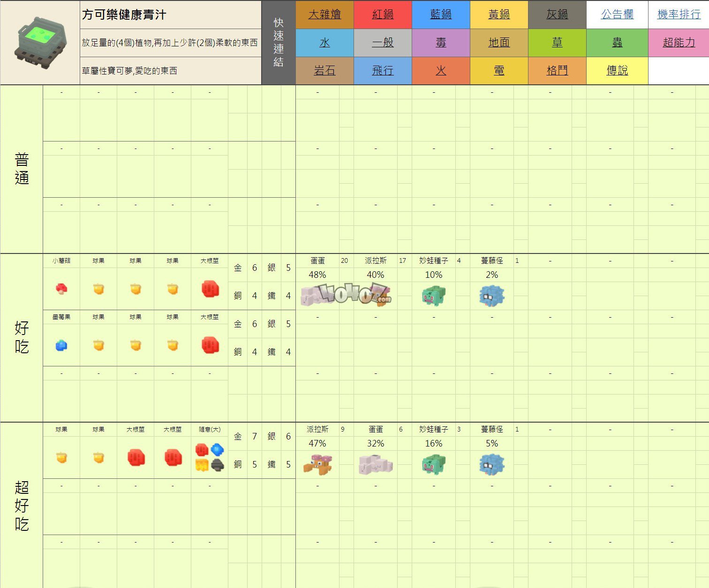The image size is (709, 588).
Task: Select the 小蘑菇 ingredient name label
Action: coord(61,261)
